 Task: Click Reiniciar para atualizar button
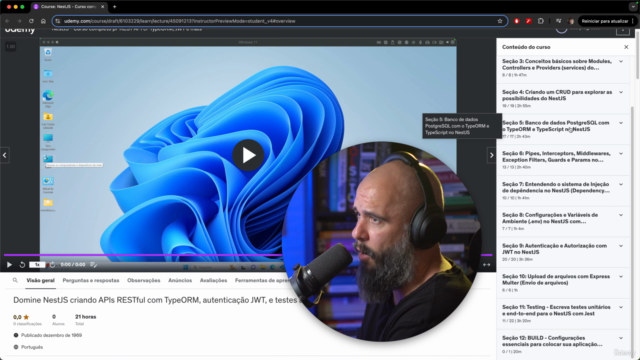(605, 21)
